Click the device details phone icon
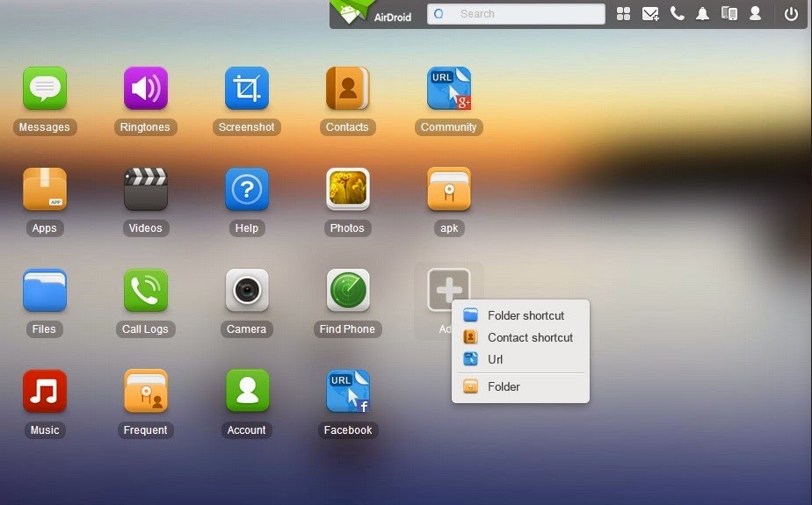 click(x=729, y=13)
